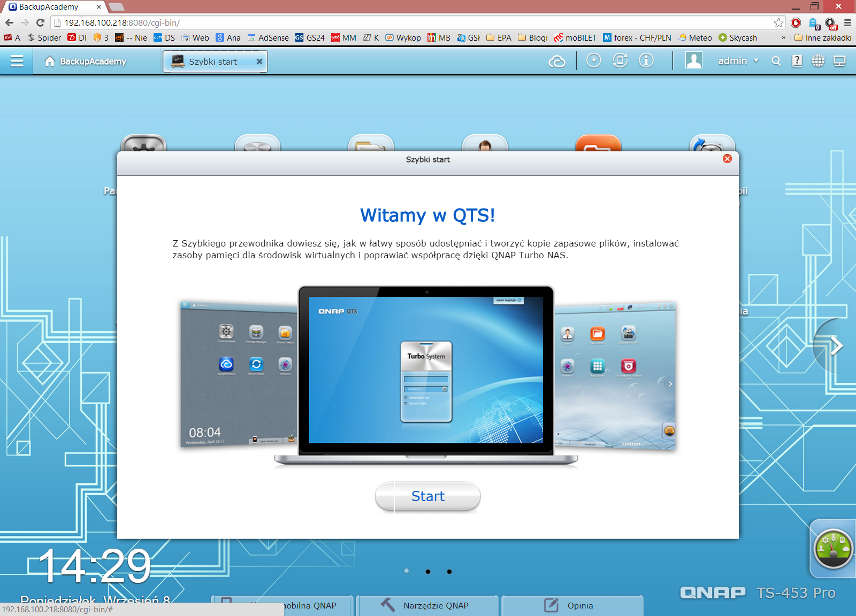Close the Szybki start dialog with red X
Viewport: 856px width, 616px height.
coord(727,159)
